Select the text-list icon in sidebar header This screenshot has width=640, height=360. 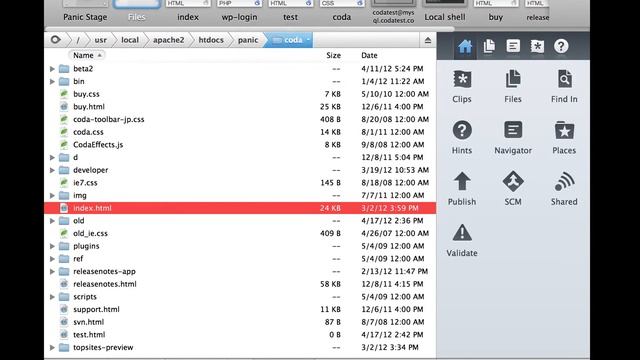tap(513, 46)
